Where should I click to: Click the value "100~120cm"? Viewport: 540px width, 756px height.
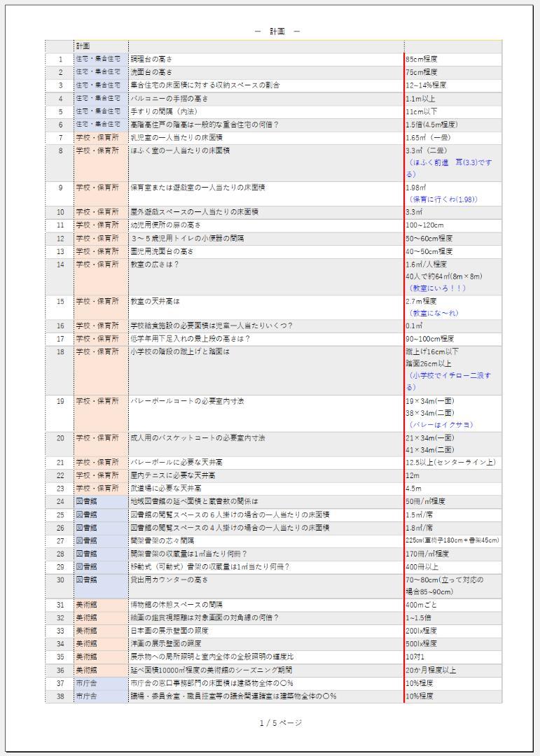[424, 225]
